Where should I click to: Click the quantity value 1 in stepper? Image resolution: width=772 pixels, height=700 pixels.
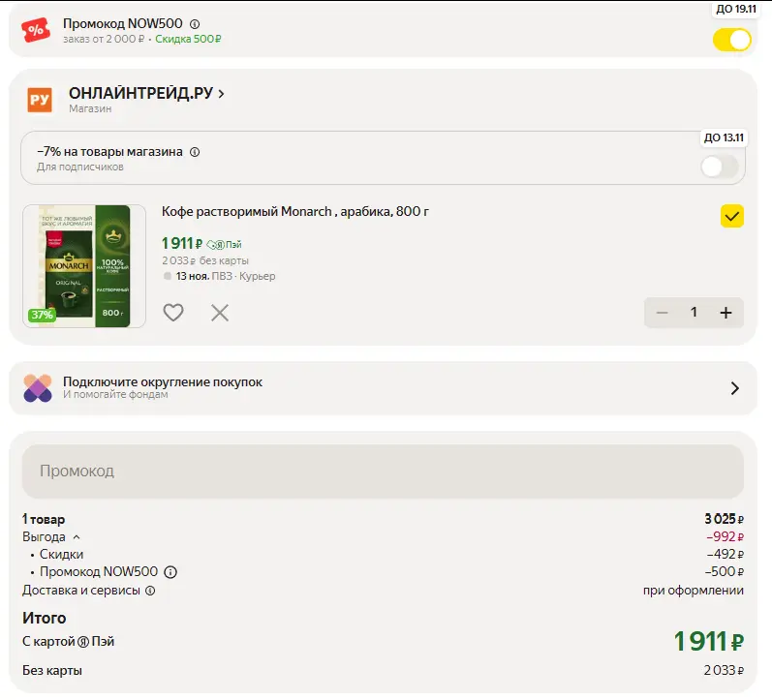coord(694,312)
